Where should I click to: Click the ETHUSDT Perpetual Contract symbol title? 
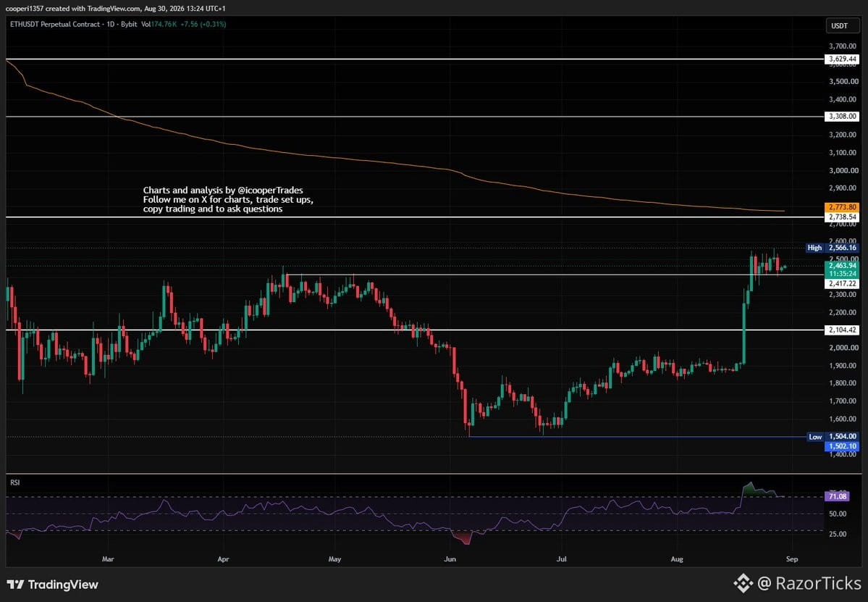coord(55,25)
